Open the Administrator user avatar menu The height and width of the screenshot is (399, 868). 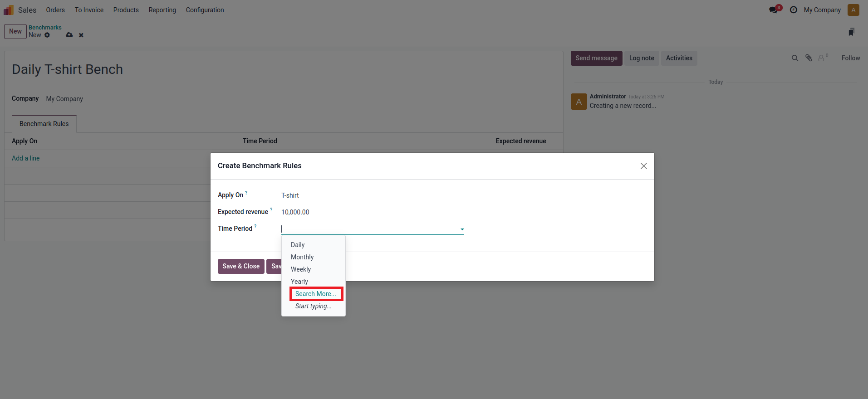[x=853, y=10]
